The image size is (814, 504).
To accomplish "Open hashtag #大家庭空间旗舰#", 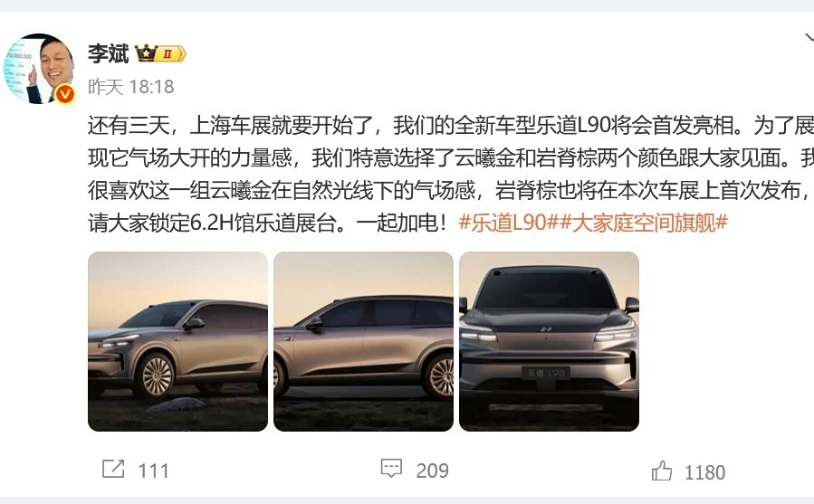I will [644, 223].
